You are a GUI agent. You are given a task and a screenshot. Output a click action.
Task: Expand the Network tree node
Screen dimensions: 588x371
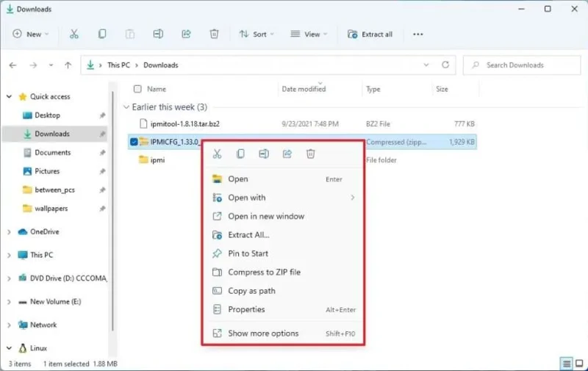point(9,325)
